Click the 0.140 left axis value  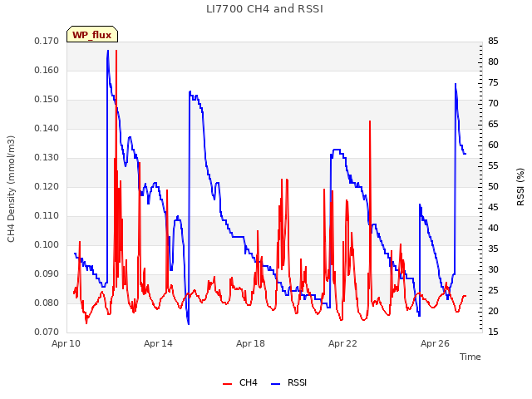pos(47,128)
